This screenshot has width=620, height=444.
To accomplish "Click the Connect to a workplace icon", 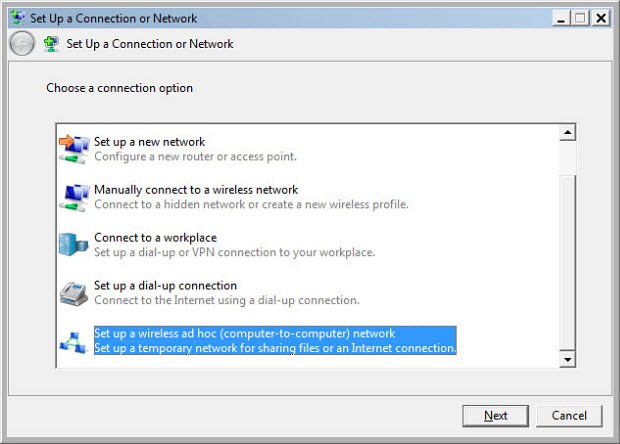I will [74, 244].
